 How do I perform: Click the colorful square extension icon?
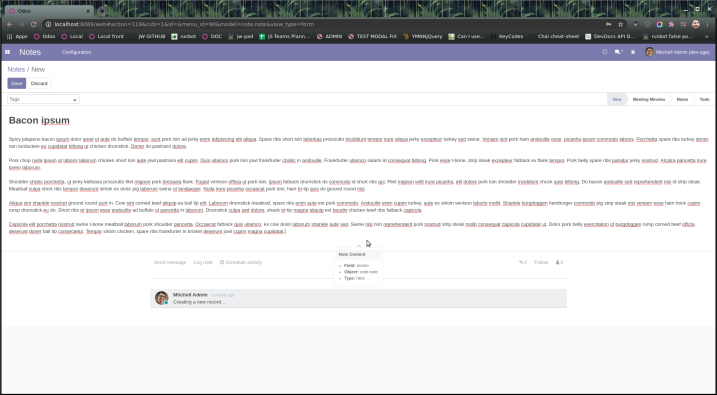coord(659,24)
